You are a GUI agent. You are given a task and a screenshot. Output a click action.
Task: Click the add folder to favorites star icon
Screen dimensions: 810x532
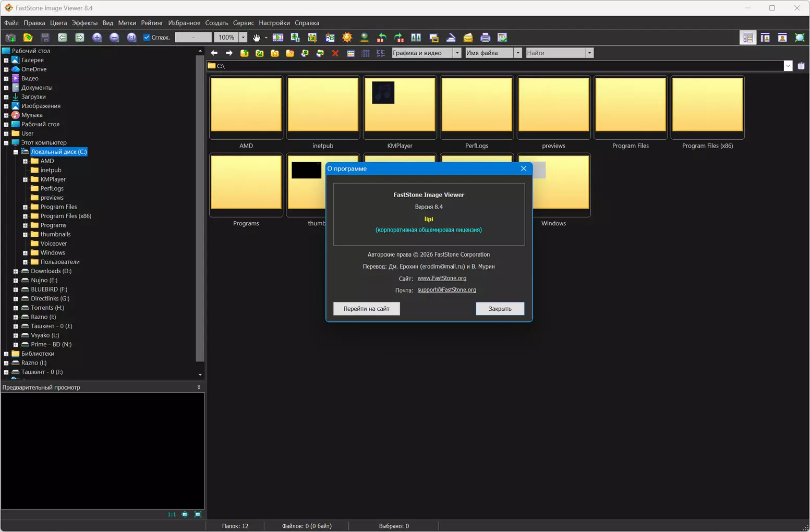(x=275, y=53)
